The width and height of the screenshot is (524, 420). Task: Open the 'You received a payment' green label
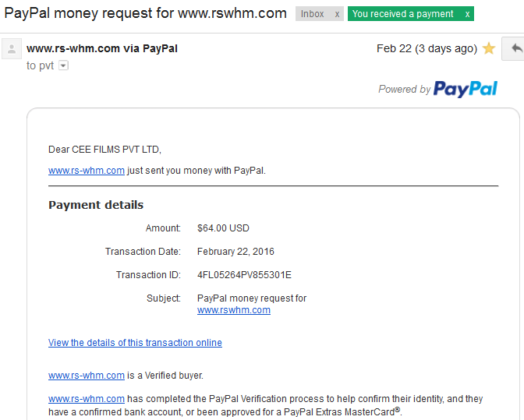point(402,14)
